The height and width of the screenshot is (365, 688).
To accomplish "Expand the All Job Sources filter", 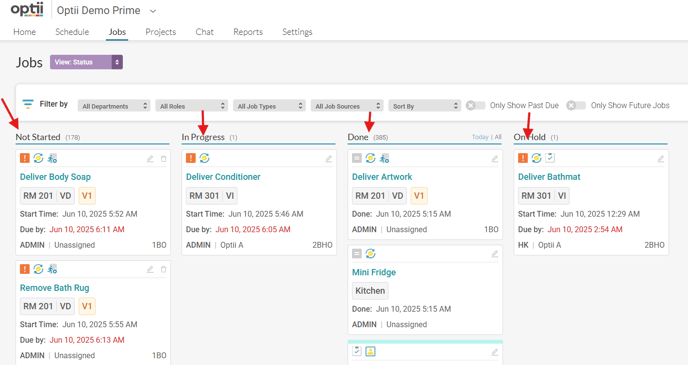I will point(347,106).
